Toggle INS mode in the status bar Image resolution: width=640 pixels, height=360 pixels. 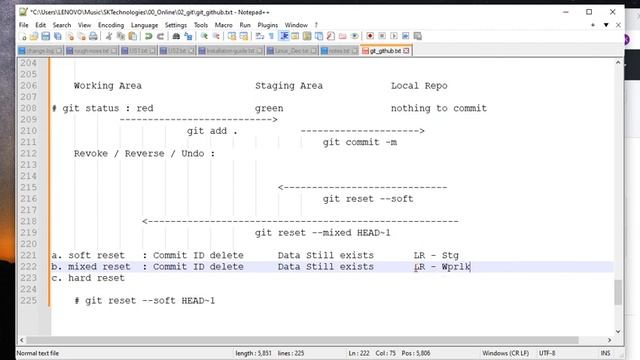605,353
